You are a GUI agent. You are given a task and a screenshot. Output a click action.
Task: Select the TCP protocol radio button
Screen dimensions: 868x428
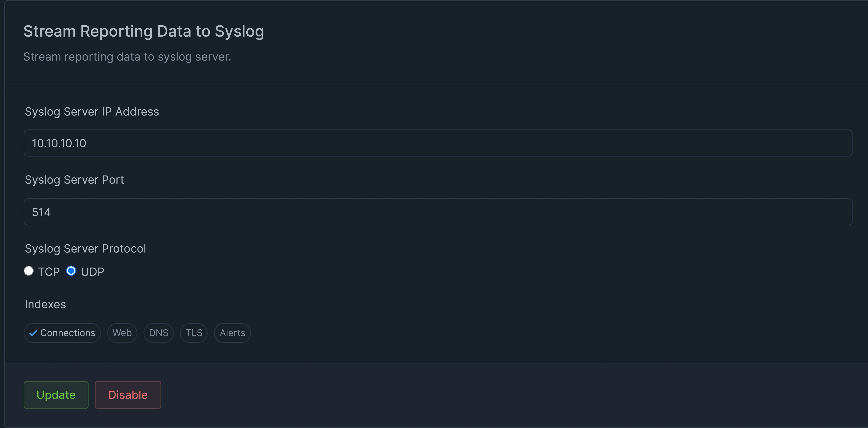pyautogui.click(x=29, y=271)
